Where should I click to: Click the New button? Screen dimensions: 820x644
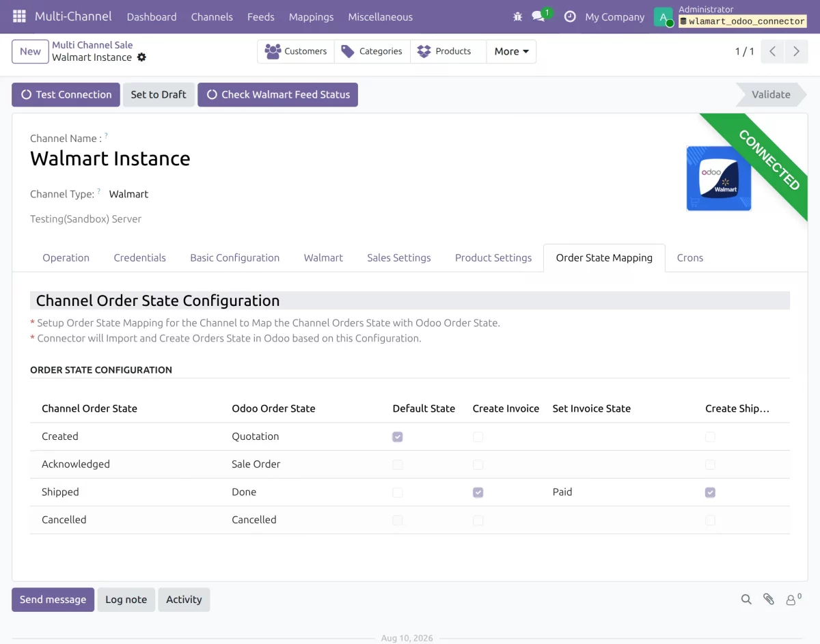pos(30,51)
